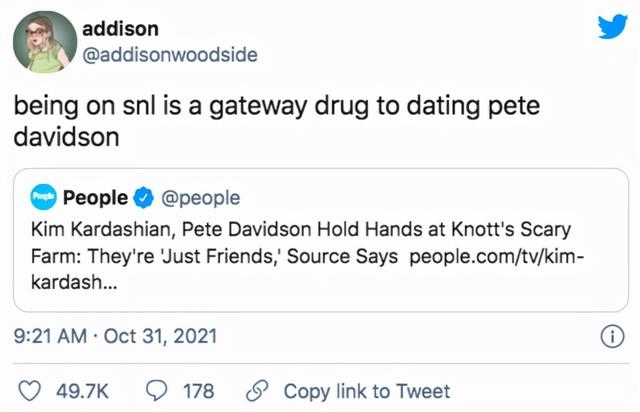
Task: Click the 9:21 AM time
Action: pos(50,335)
